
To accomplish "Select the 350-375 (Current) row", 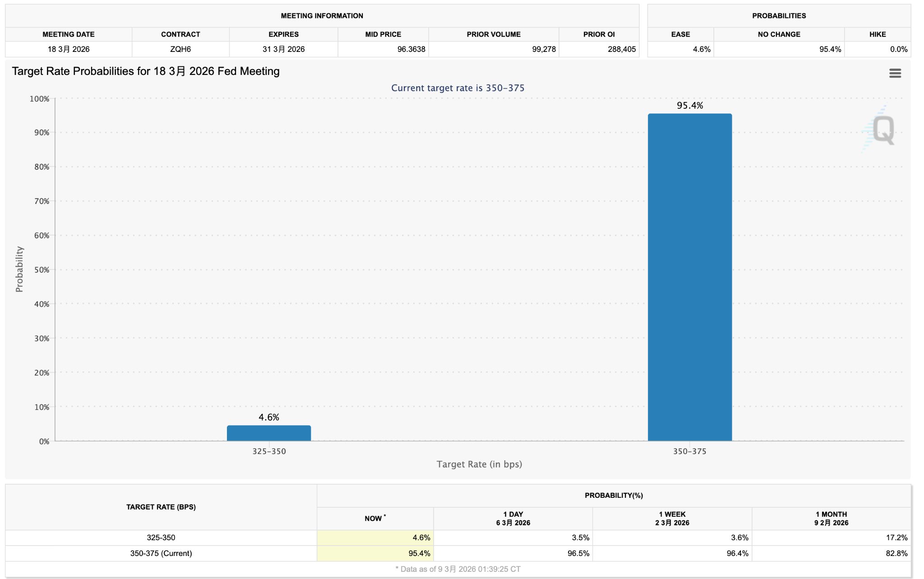I will [161, 553].
